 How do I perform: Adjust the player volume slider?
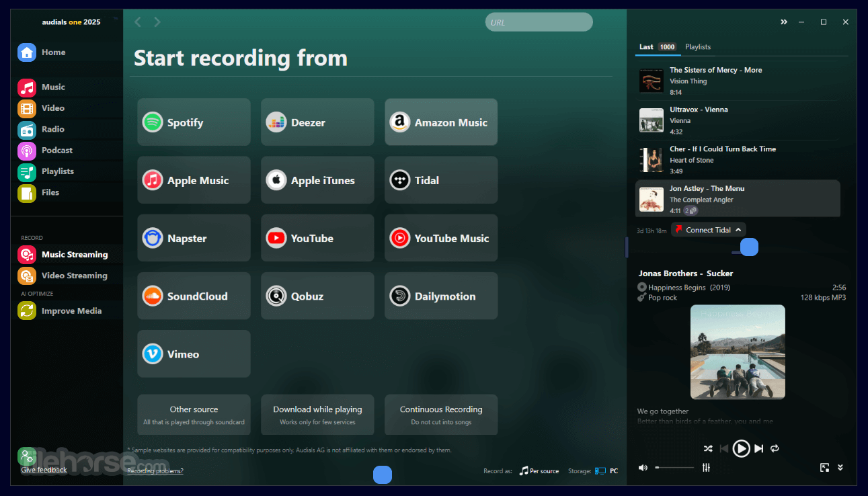pos(674,468)
